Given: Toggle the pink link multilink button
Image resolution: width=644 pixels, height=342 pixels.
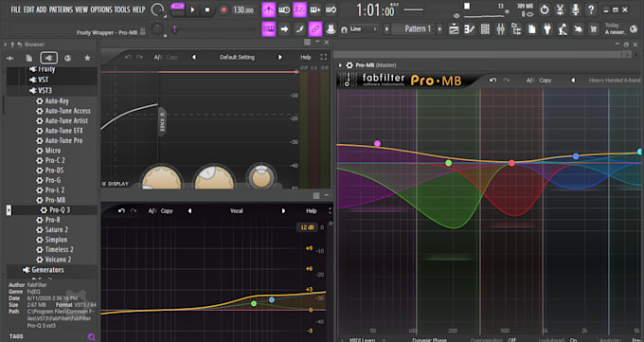Looking at the screenshot, I should pyautogui.click(x=315, y=29).
